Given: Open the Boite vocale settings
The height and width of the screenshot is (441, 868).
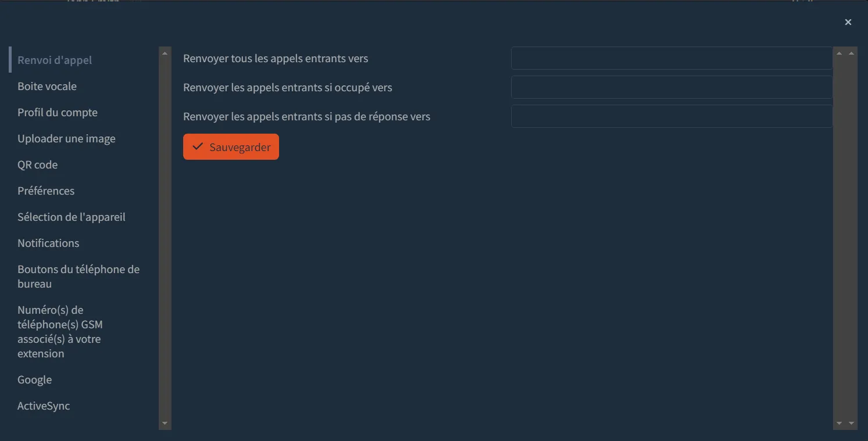Looking at the screenshot, I should (47, 86).
